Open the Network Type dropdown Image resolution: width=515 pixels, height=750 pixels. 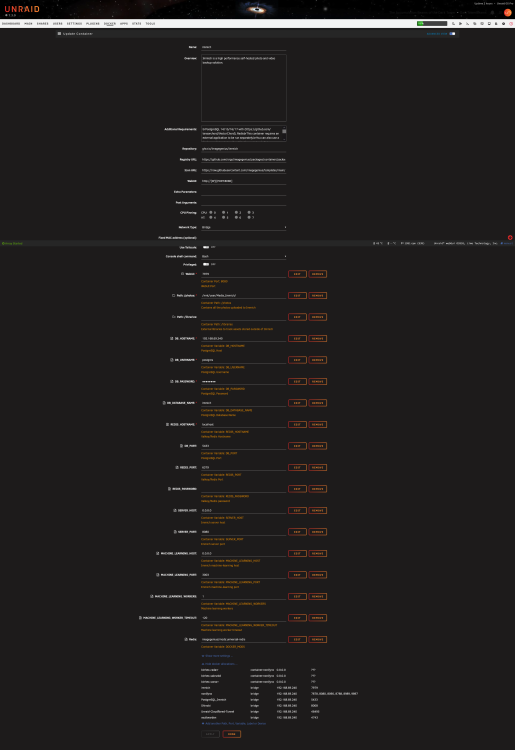[243, 228]
